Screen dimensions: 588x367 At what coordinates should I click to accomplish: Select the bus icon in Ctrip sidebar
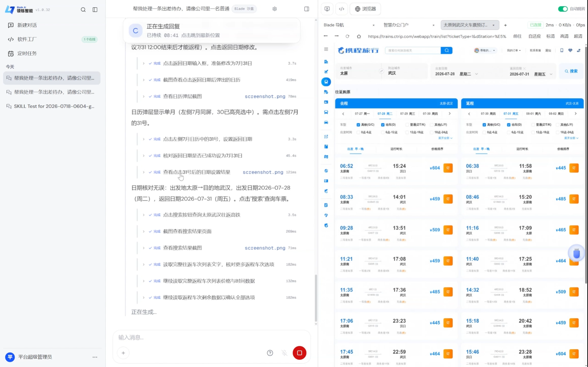pos(326,112)
